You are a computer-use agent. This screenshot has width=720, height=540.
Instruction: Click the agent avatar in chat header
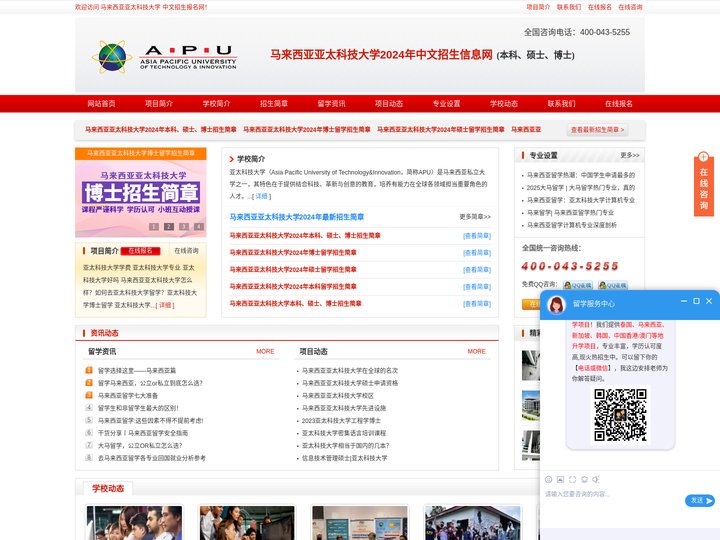tap(557, 304)
